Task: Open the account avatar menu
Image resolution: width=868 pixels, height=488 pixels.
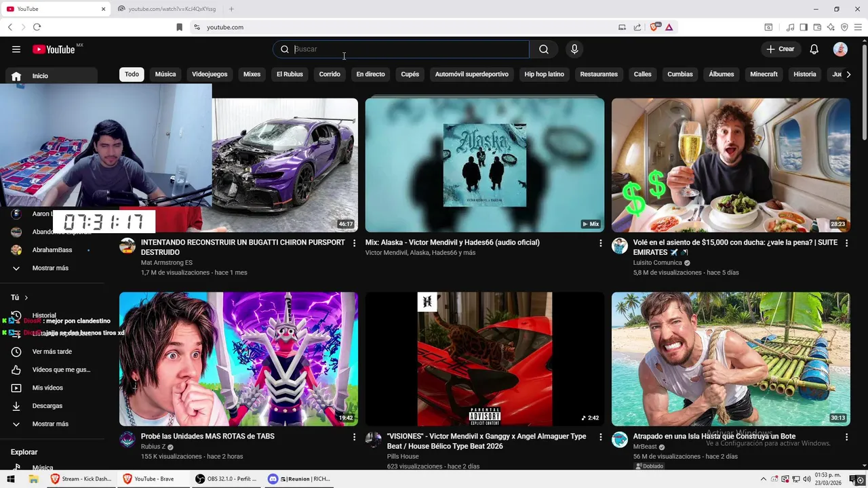Action: [840, 49]
